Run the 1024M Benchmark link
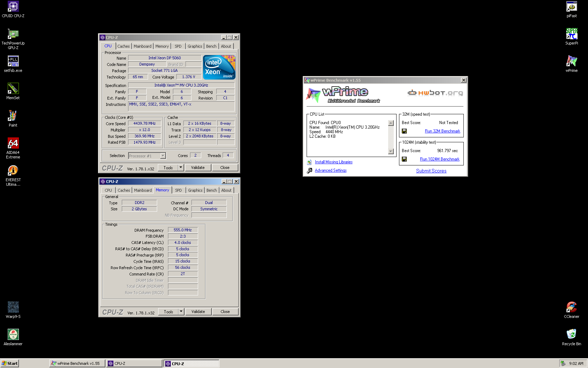588x368 pixels. [x=440, y=159]
